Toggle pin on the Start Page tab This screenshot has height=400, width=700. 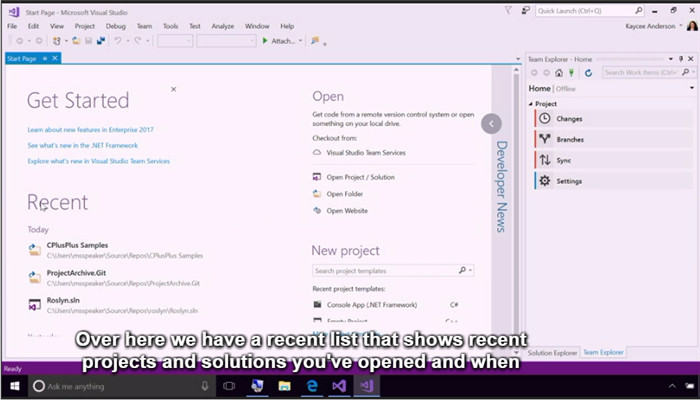45,58
